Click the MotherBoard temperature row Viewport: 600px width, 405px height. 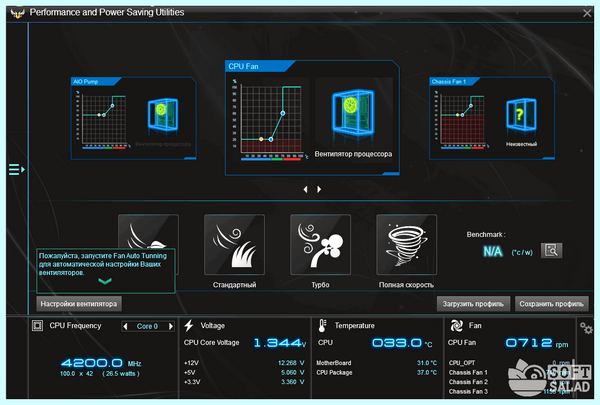[x=377, y=363]
